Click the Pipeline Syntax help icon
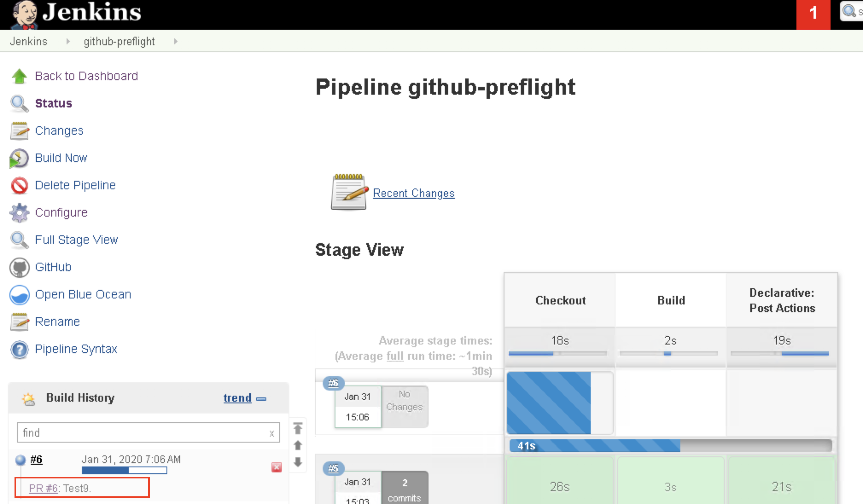 19,350
